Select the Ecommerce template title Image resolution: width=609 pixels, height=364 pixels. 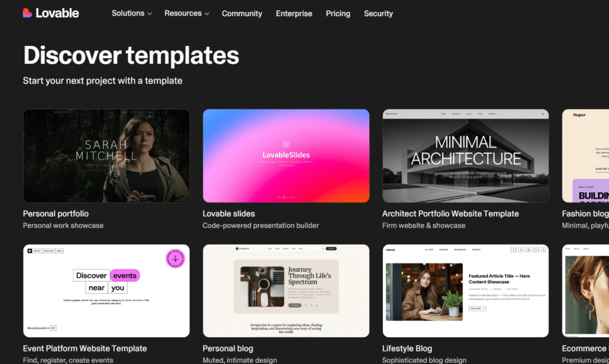[585, 349]
